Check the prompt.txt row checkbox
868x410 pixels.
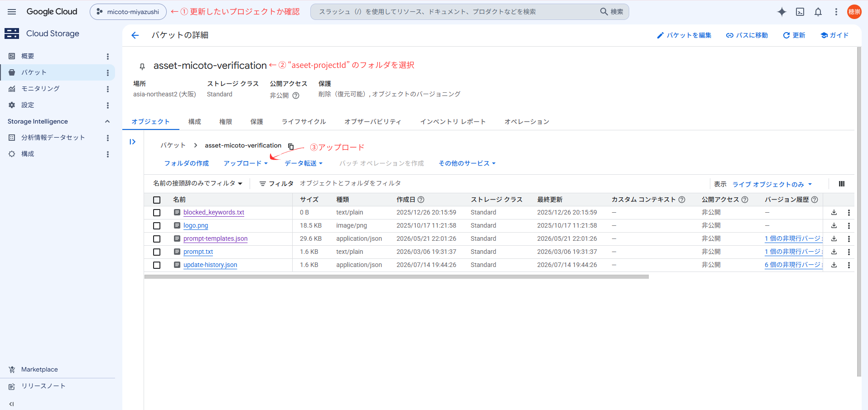point(157,252)
